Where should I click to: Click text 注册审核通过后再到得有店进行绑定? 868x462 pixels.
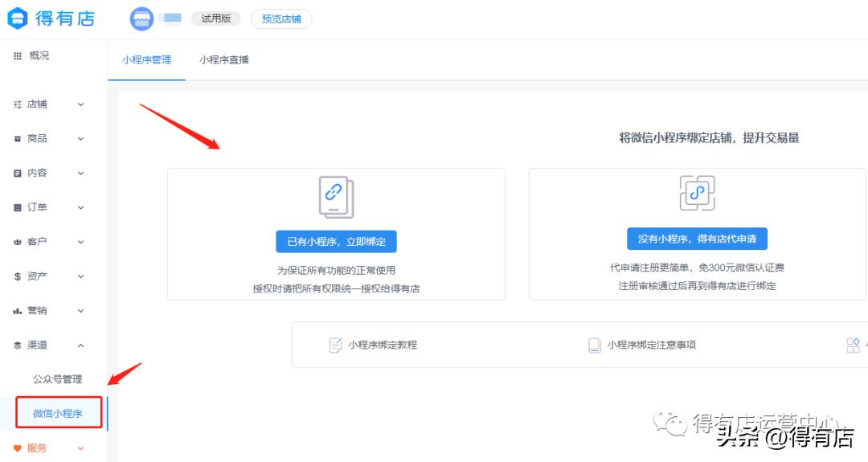[697, 285]
